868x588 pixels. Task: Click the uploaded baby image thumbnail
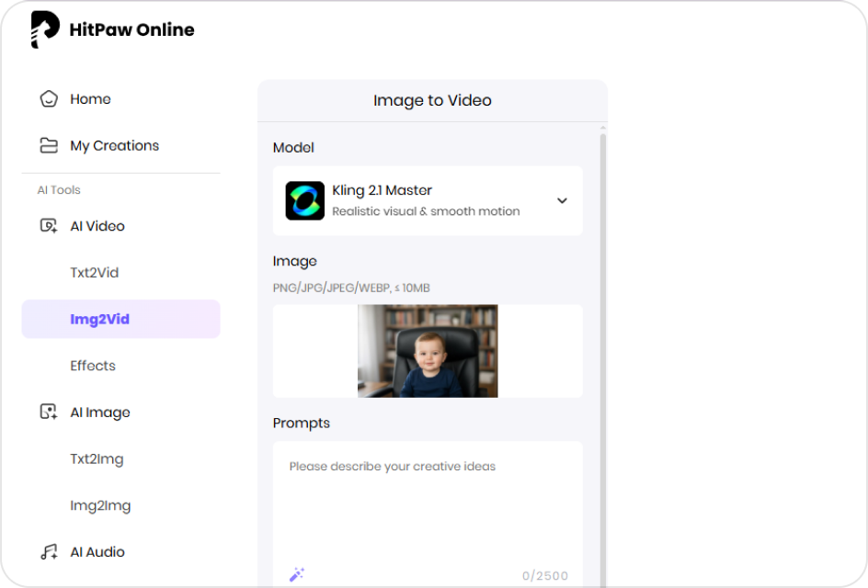pyautogui.click(x=428, y=351)
